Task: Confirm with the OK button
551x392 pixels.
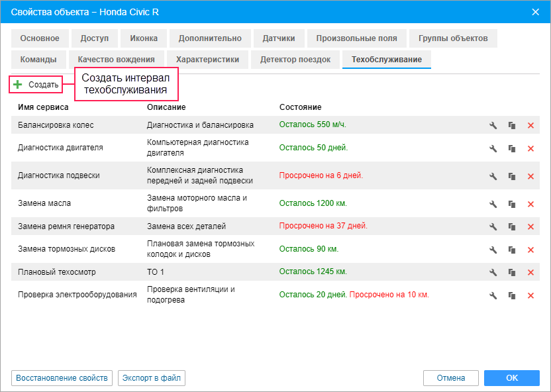Action: click(x=511, y=378)
